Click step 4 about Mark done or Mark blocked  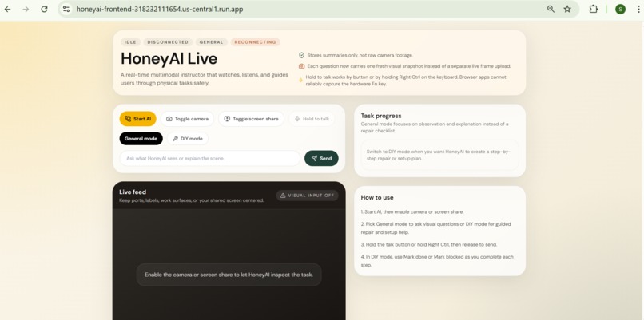pos(437,261)
